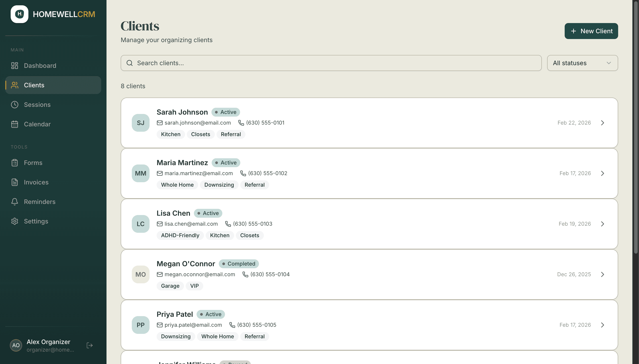This screenshot has width=639, height=364.
Task: Open Reminders with the bell icon
Action: pos(14,202)
